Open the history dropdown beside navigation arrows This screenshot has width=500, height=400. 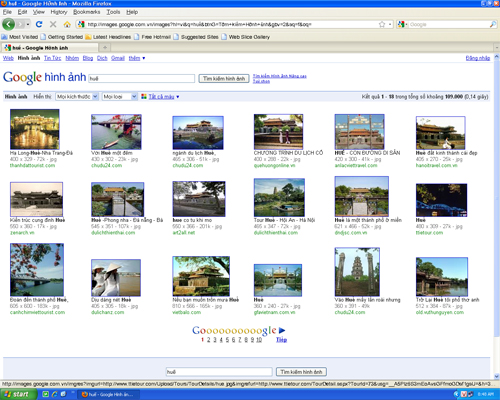coord(28,24)
